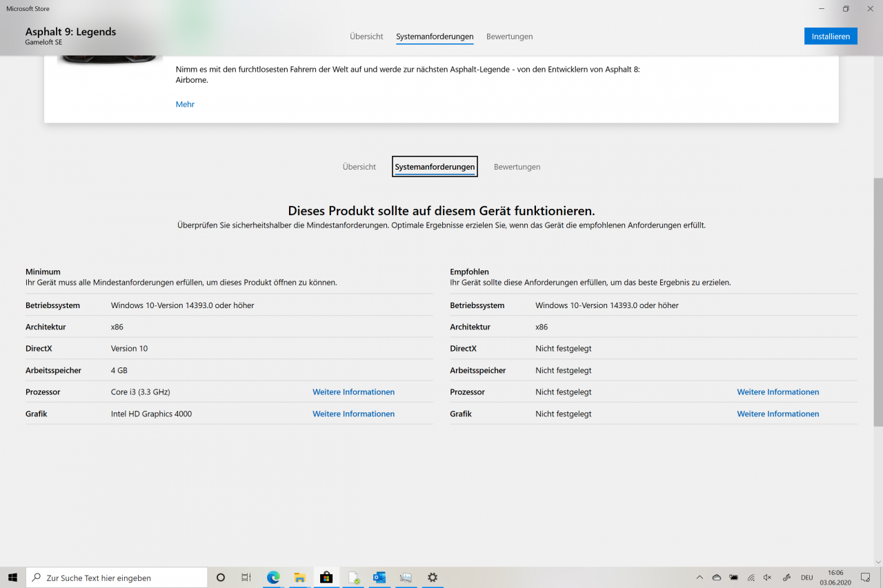Click the Asphalt 9: Legends title
The width and height of the screenshot is (883, 588).
pos(71,32)
